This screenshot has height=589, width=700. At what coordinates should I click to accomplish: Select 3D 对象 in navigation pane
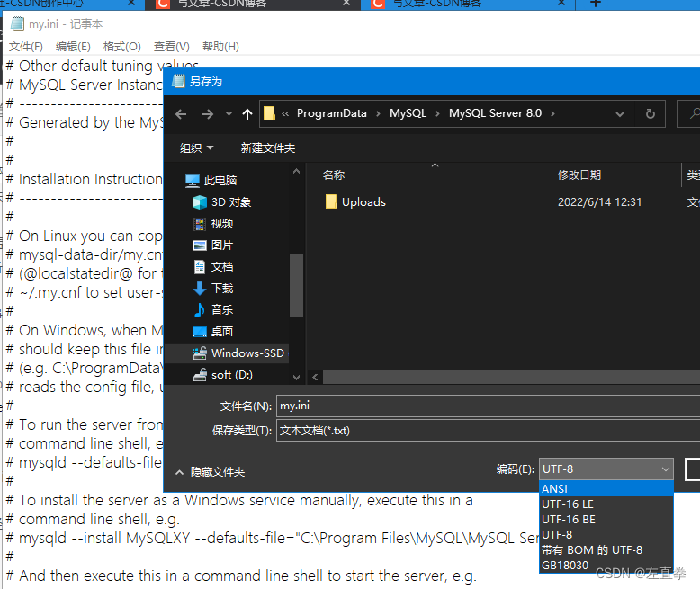(x=222, y=202)
